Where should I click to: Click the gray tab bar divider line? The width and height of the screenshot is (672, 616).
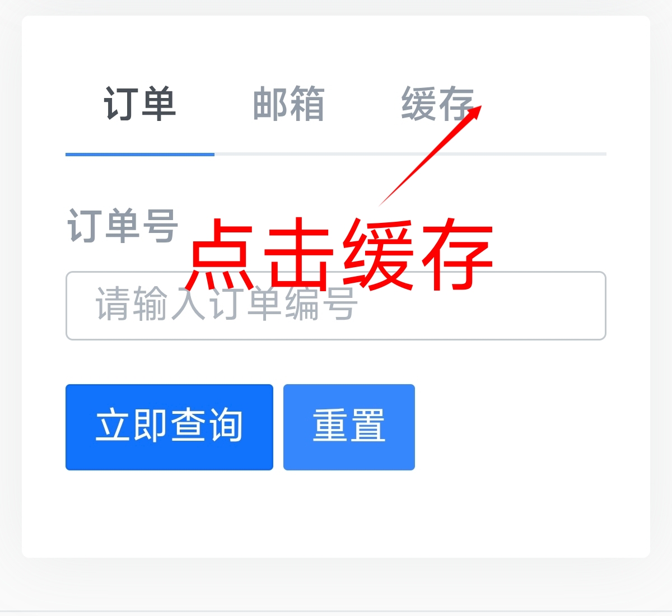pyautogui.click(x=410, y=154)
